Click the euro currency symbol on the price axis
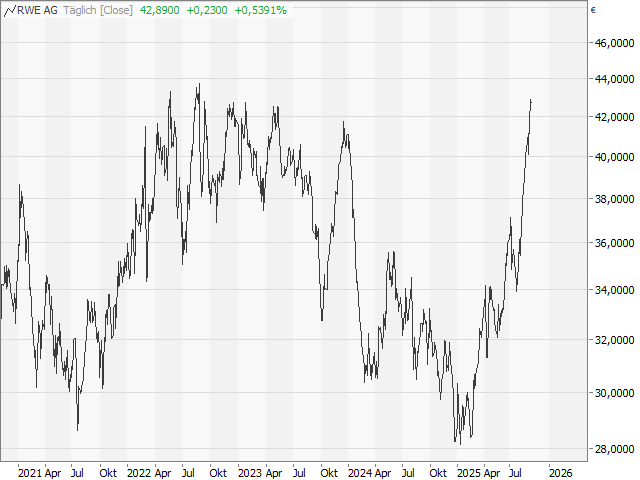Viewport: 640px width, 480px height. [x=593, y=11]
